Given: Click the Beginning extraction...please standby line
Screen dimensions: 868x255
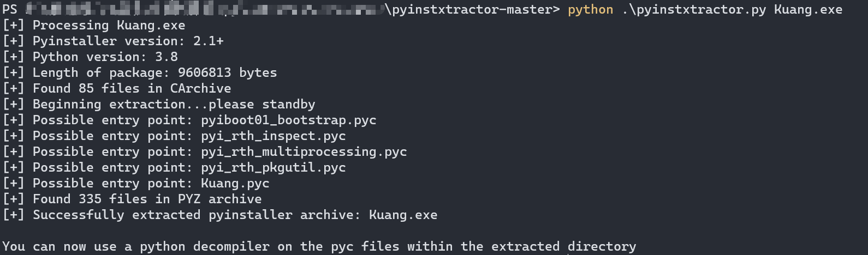Looking at the screenshot, I should point(174,105).
